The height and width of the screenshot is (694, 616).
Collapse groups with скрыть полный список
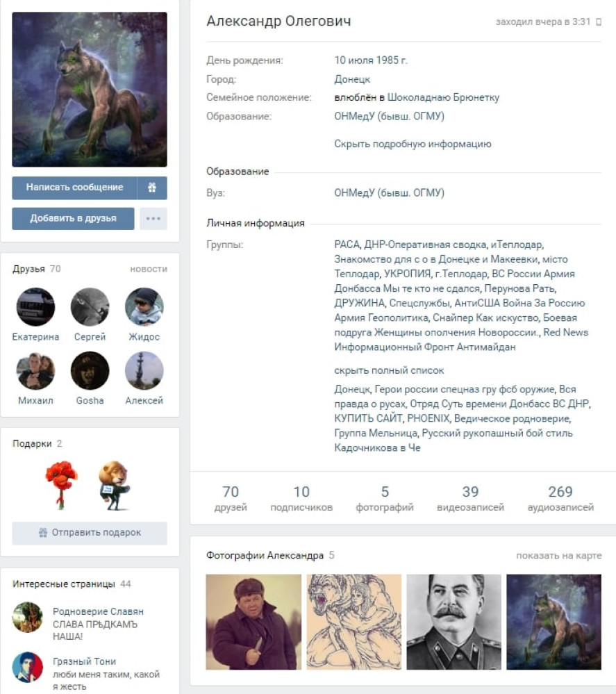[x=389, y=370]
